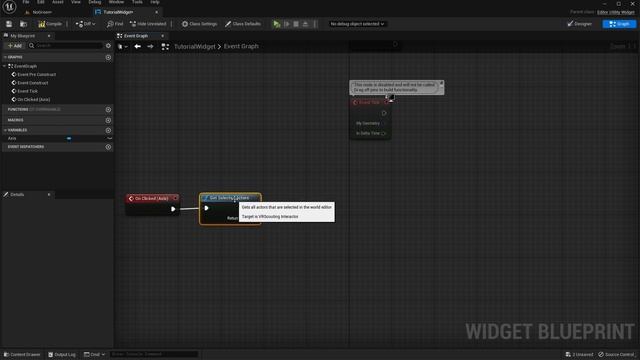
Task: Click the Stop playback button
Action: point(296,24)
